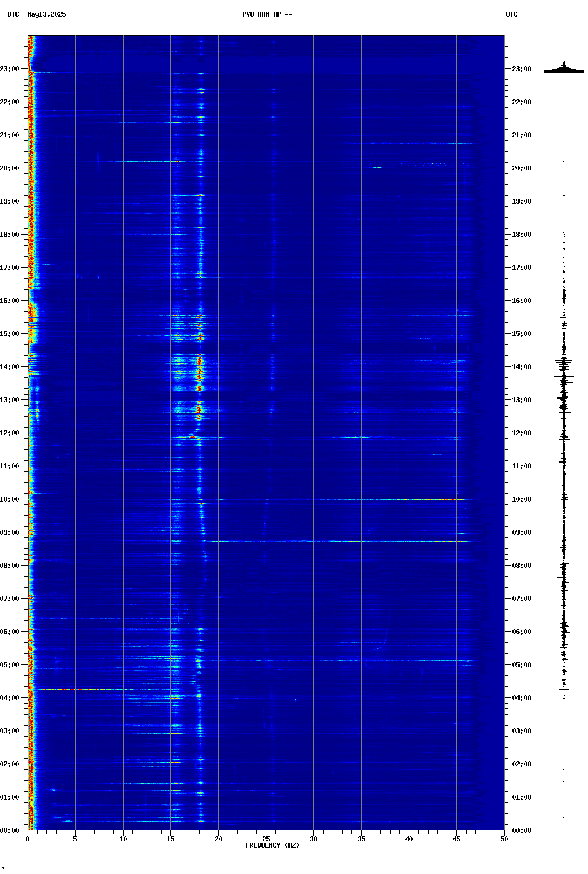The image size is (588, 874).
Task: Click the right-axis '11:00' time label
Action: [522, 466]
